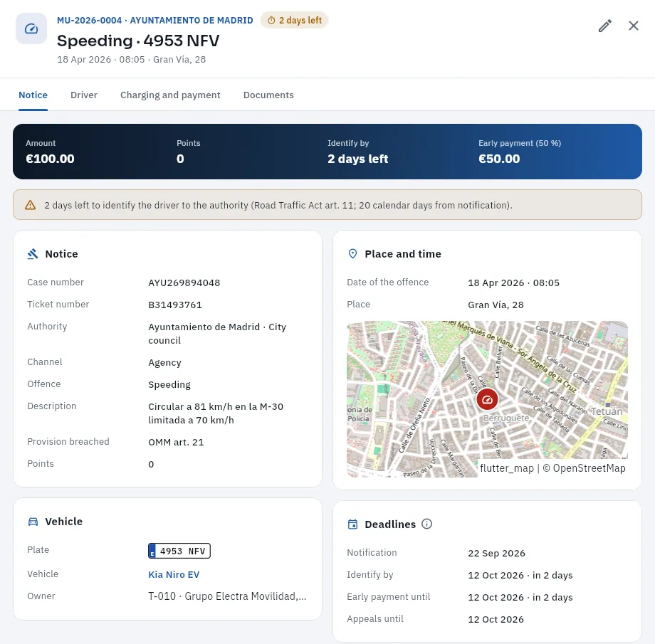The height and width of the screenshot is (644, 655).
Task: Click the location pin icon by Place and time
Action: pos(352,254)
